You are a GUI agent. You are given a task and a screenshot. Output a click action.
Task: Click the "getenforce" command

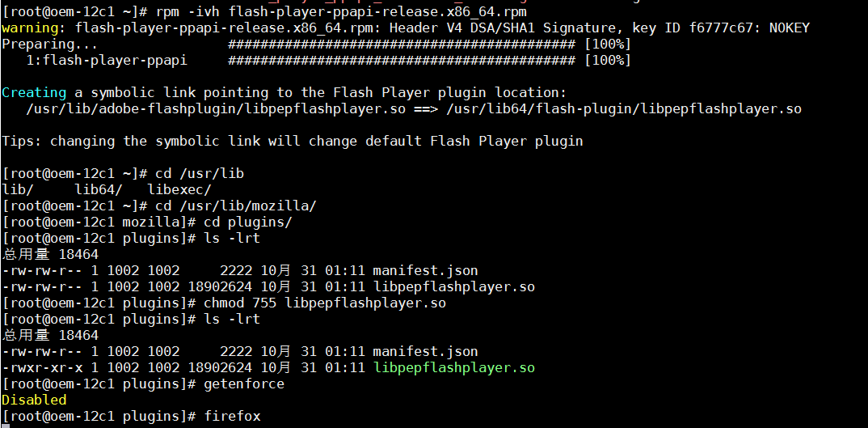point(244,384)
